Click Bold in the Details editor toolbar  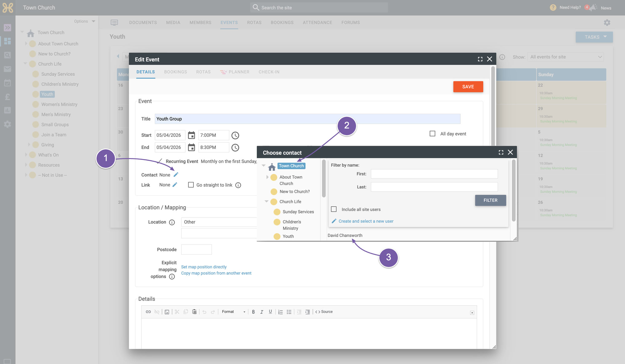(x=253, y=312)
